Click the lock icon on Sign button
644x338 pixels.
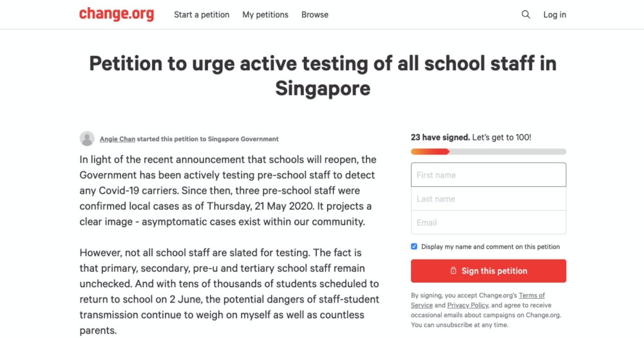point(453,270)
